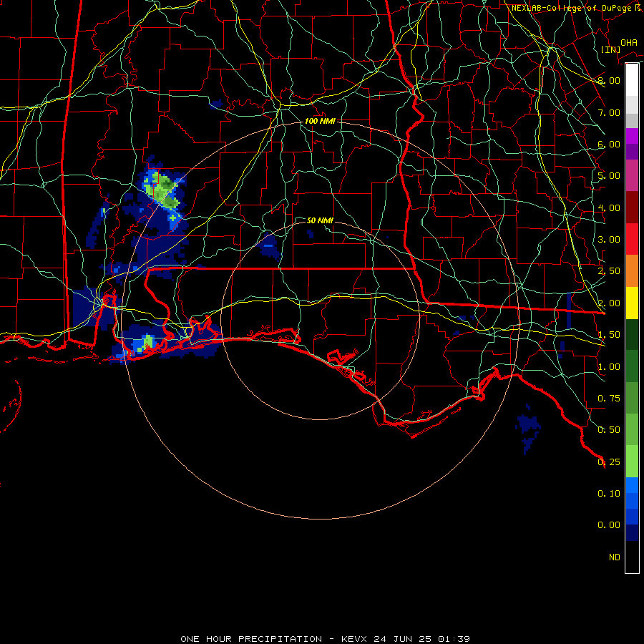The height and width of the screenshot is (644, 644).
Task: Click the ND legend label
Action: (x=615, y=557)
